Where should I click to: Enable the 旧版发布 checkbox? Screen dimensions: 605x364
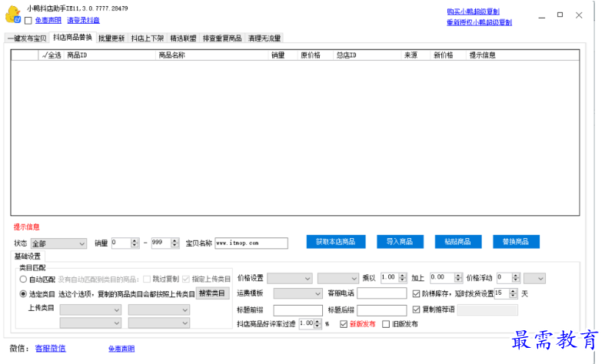[x=386, y=324]
